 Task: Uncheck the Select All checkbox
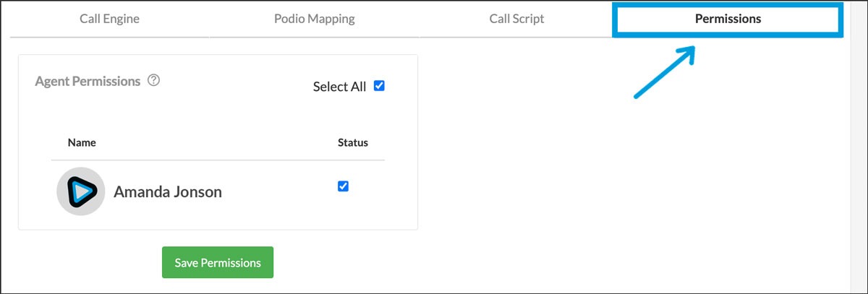(379, 86)
